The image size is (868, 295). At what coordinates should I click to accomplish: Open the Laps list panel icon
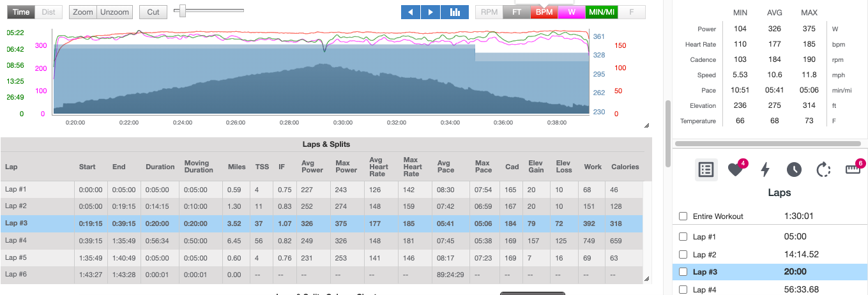click(x=705, y=169)
